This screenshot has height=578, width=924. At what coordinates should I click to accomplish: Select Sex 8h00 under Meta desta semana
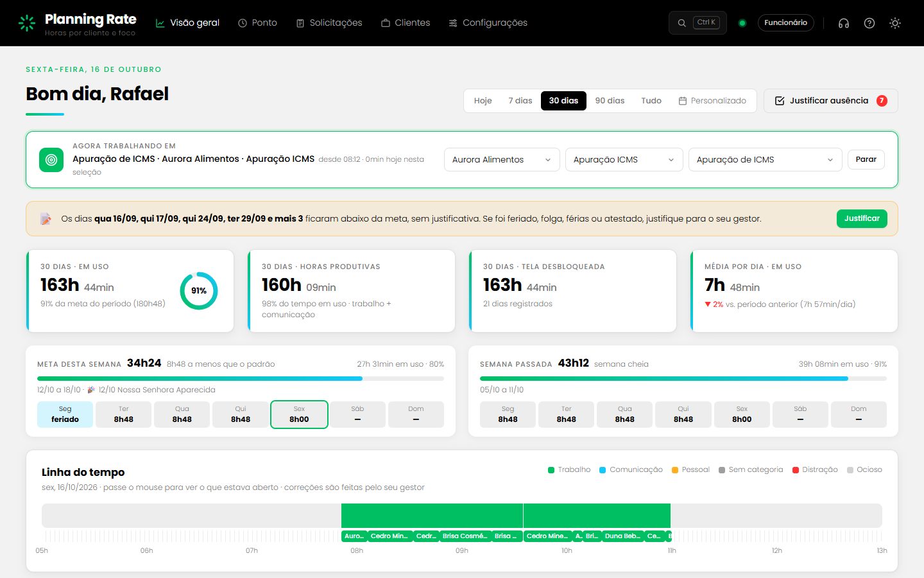tap(299, 414)
